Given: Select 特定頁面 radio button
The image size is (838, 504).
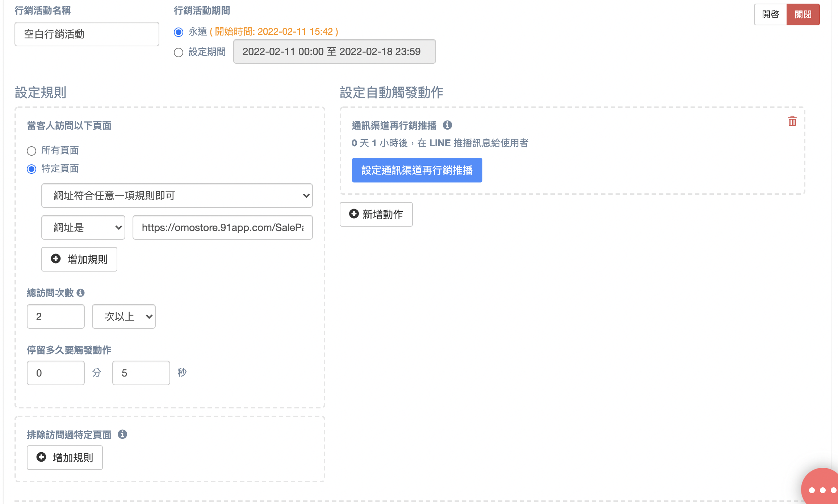Looking at the screenshot, I should 32,169.
